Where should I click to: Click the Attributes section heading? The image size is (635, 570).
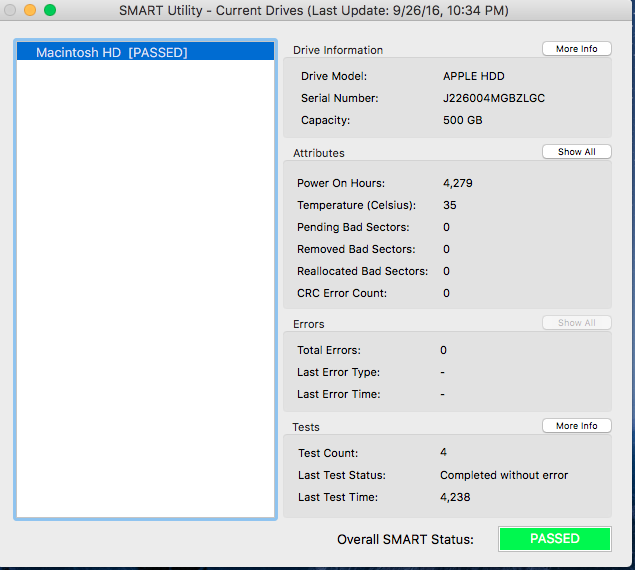319,153
